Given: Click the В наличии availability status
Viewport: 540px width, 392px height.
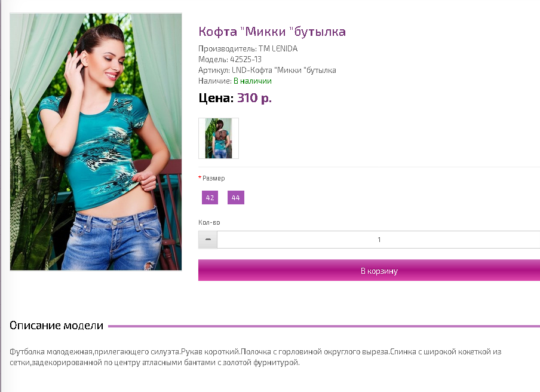Looking at the screenshot, I should (253, 81).
